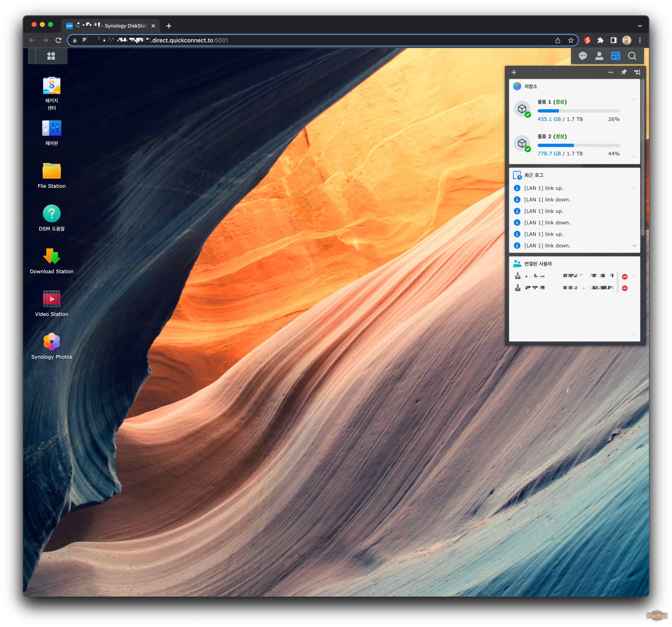672x627 pixels.
Task: Click the connected users widget up chevron
Action: coord(634,277)
